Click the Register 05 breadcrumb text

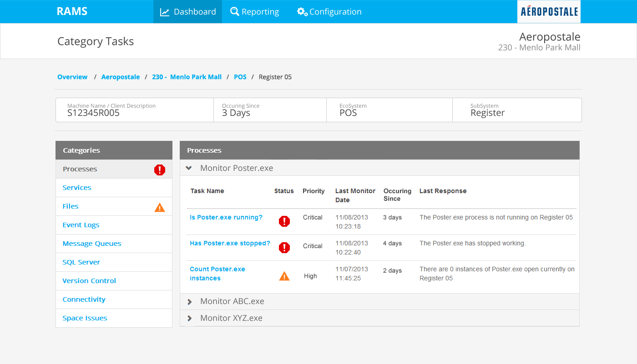click(275, 77)
